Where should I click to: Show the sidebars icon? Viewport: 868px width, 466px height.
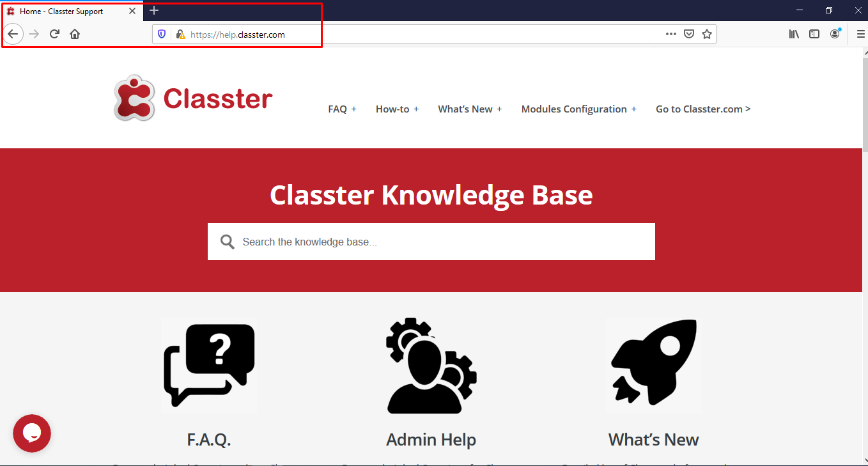[814, 35]
